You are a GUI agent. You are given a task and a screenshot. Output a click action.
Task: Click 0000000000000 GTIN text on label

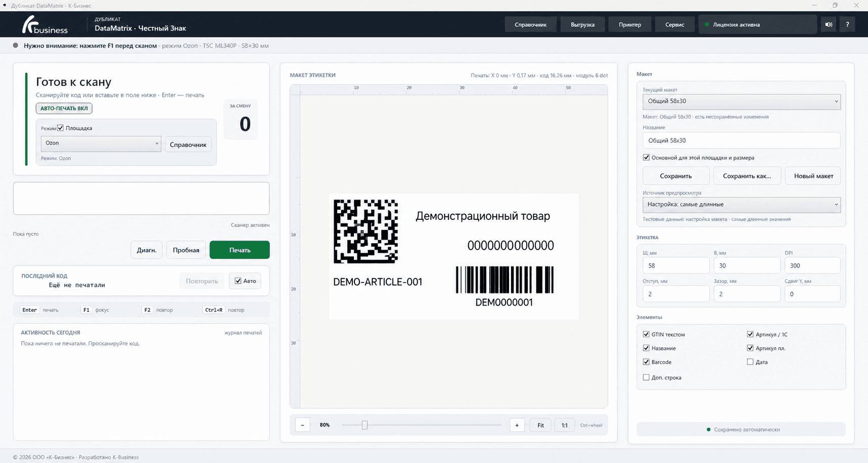click(511, 246)
